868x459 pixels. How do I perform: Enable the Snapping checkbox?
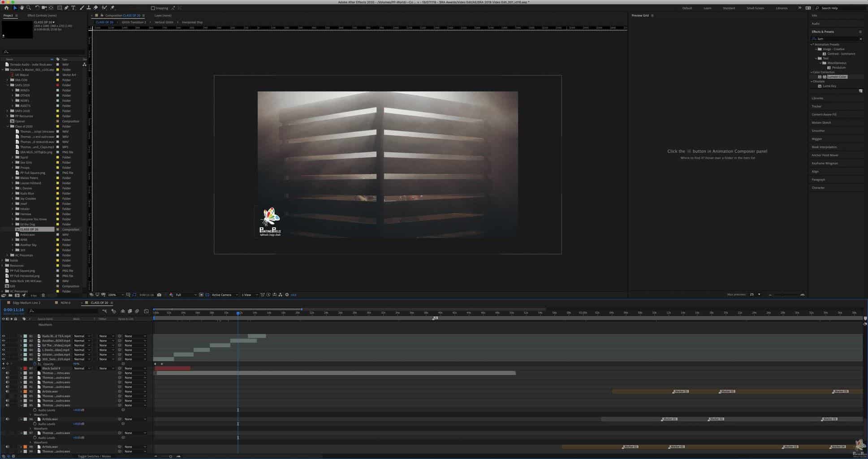click(153, 8)
